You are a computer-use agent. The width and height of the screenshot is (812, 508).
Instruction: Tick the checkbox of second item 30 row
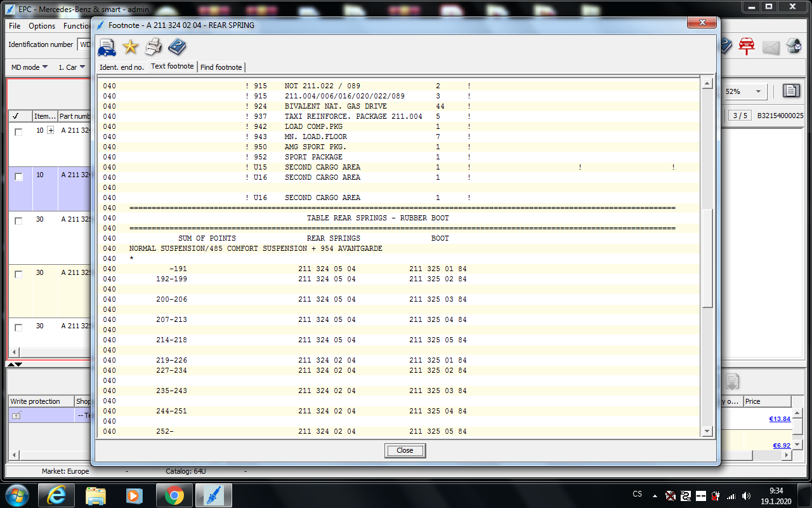pyautogui.click(x=18, y=274)
